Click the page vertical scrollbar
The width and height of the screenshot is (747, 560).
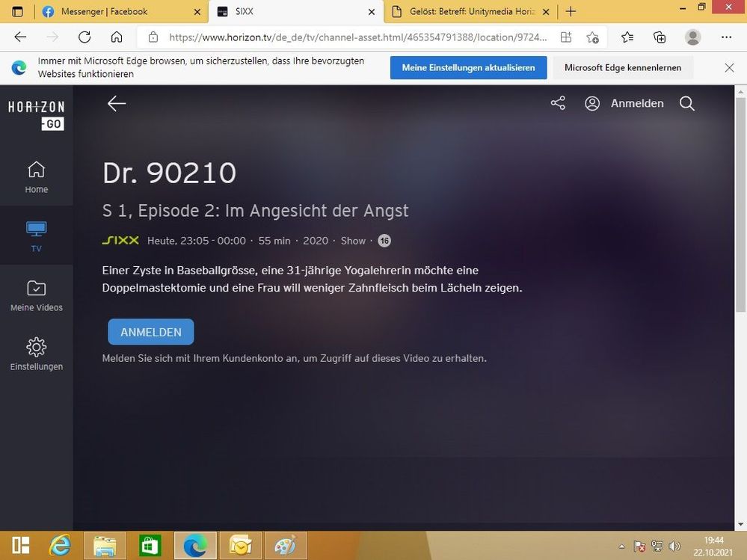pyautogui.click(x=740, y=205)
